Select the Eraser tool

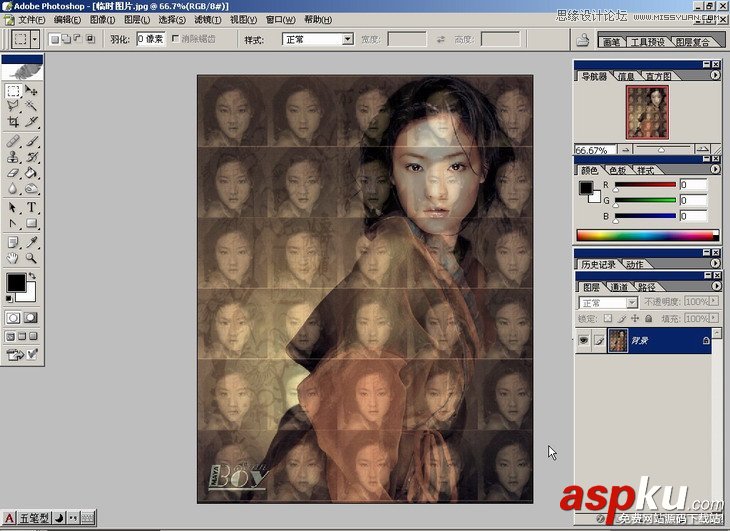(13, 173)
